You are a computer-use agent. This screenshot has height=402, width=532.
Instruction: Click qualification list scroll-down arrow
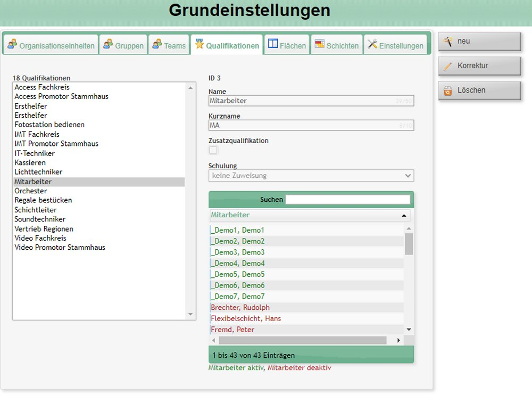[190, 314]
